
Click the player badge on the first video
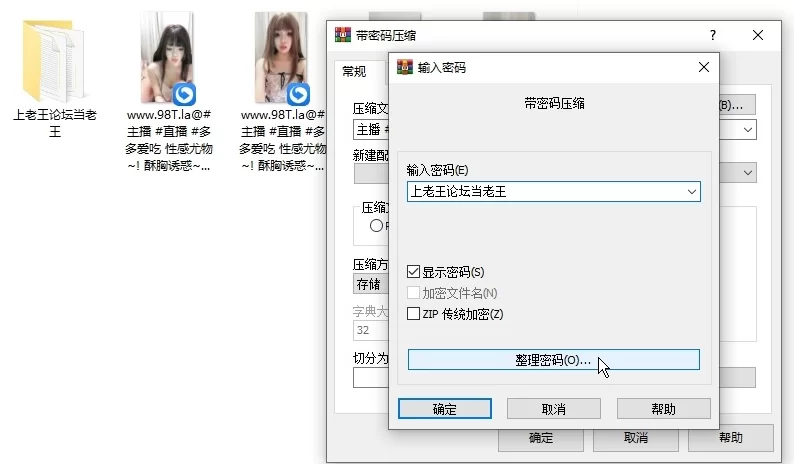184,94
